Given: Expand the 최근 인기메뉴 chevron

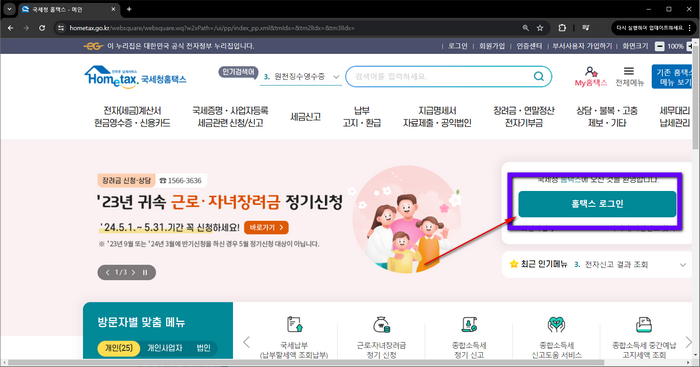Looking at the screenshot, I should [x=683, y=265].
